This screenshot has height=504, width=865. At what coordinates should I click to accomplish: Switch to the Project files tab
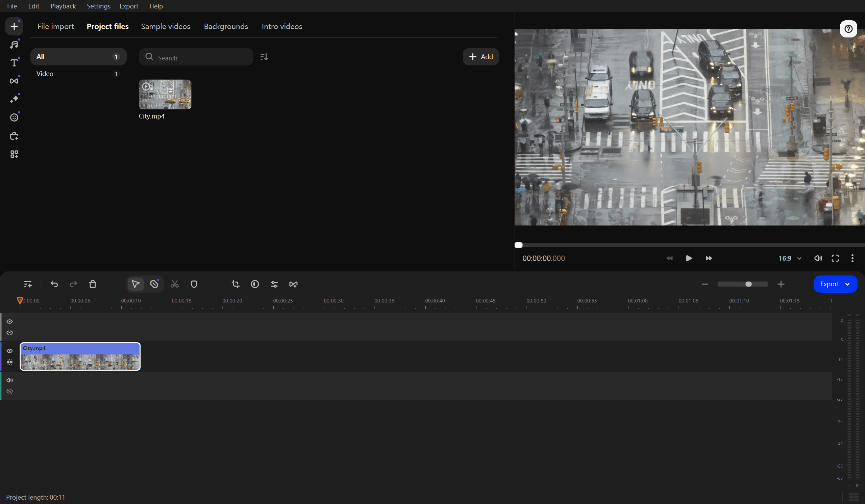[x=107, y=26]
